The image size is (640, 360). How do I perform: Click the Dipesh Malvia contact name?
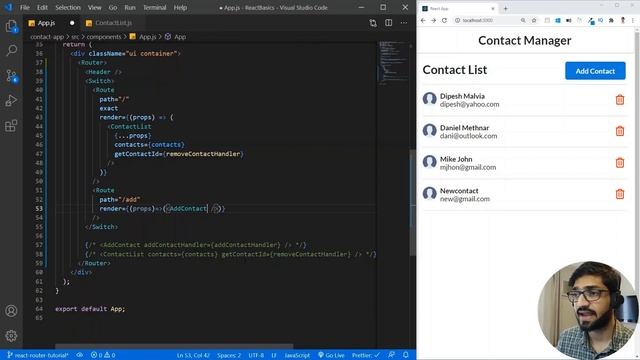click(462, 96)
